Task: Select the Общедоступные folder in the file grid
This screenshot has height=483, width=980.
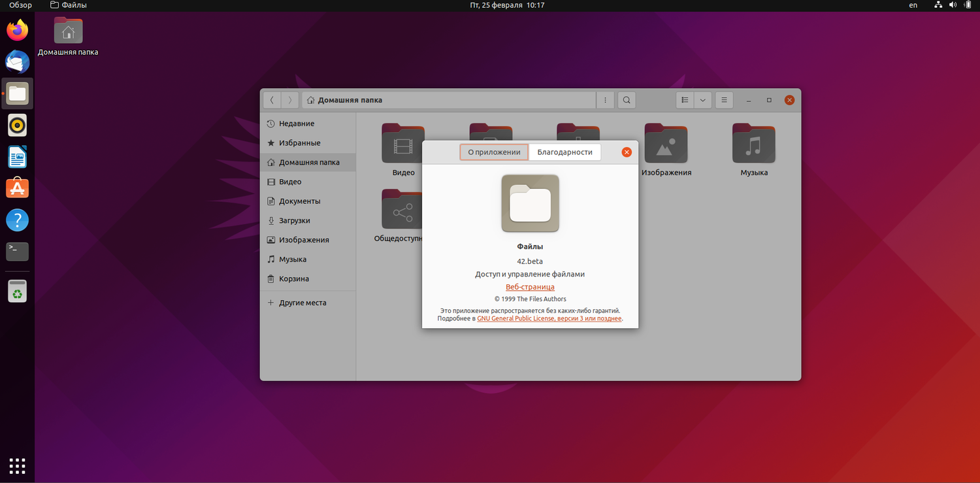Action: pos(399,216)
